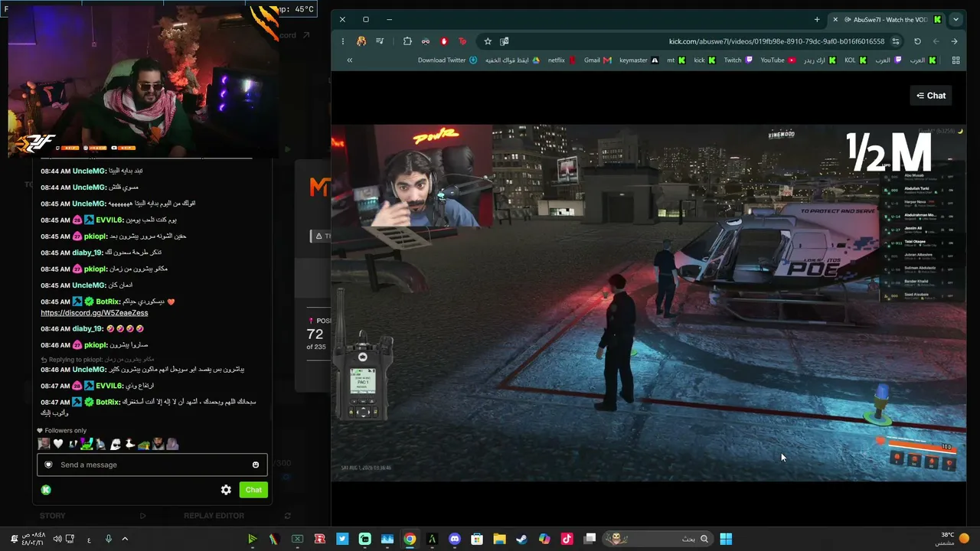Click the diaby_19 username at 08:46 AM
This screenshot has height=551, width=980.
(88, 329)
